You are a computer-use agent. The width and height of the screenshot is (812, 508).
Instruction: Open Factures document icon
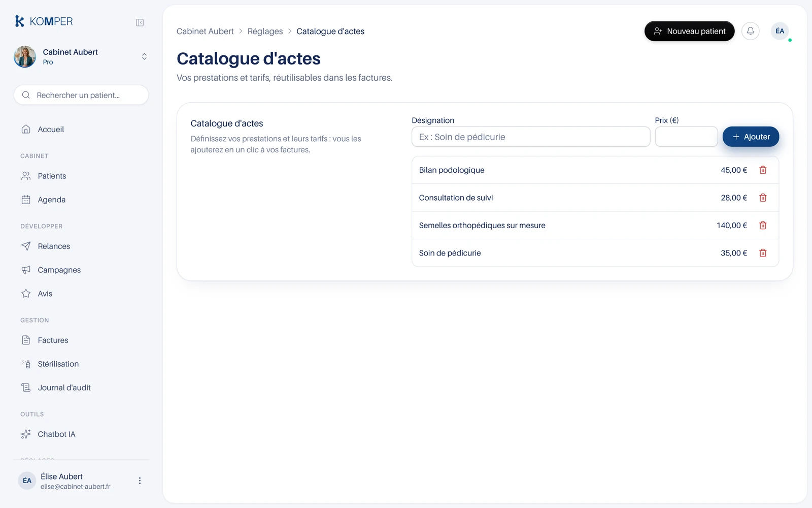click(x=26, y=340)
